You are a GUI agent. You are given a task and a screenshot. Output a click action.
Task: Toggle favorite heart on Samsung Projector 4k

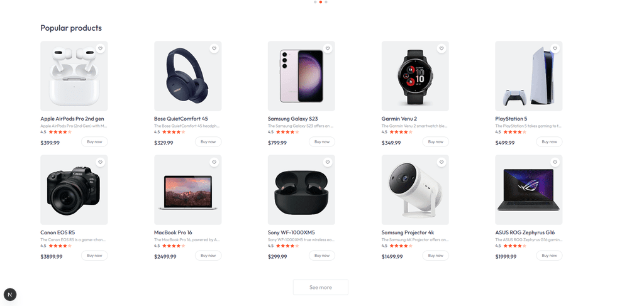(x=441, y=163)
